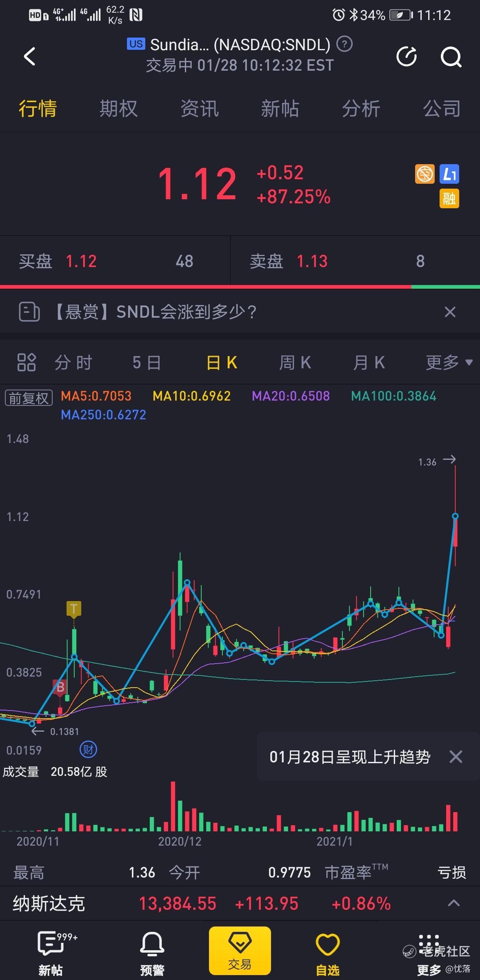This screenshot has width=480, height=980.
Task: Open 更多 in bottom bar
Action: (x=429, y=954)
